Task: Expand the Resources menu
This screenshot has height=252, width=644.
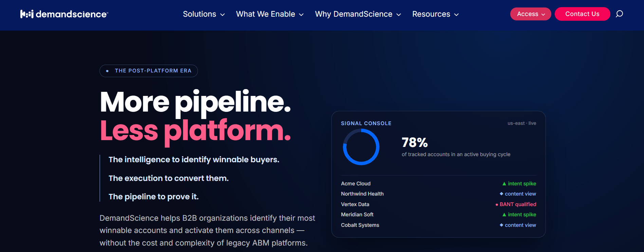Action: [436, 14]
